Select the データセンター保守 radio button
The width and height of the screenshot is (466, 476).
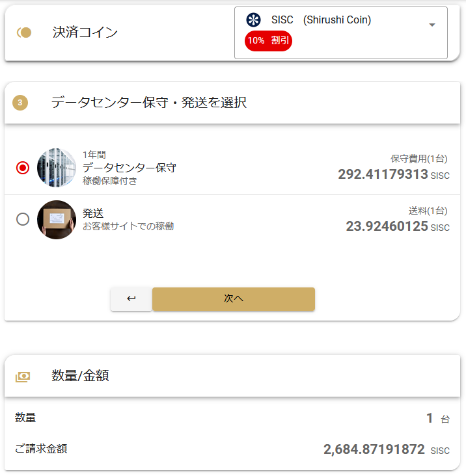[23, 168]
